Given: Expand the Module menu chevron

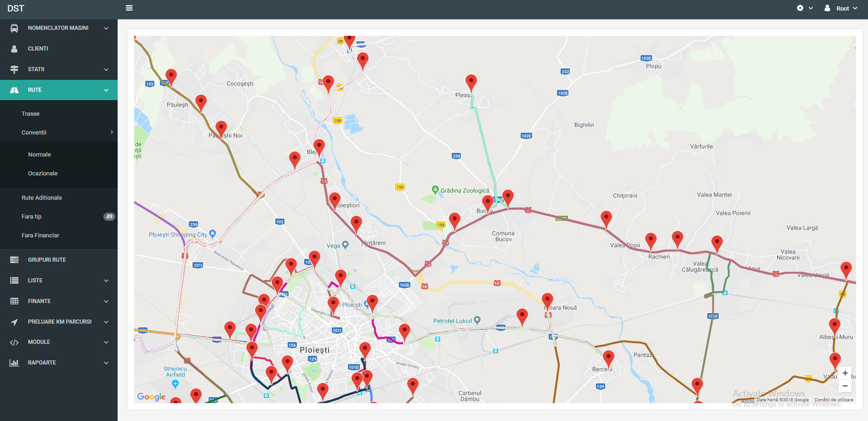Looking at the screenshot, I should [106, 342].
